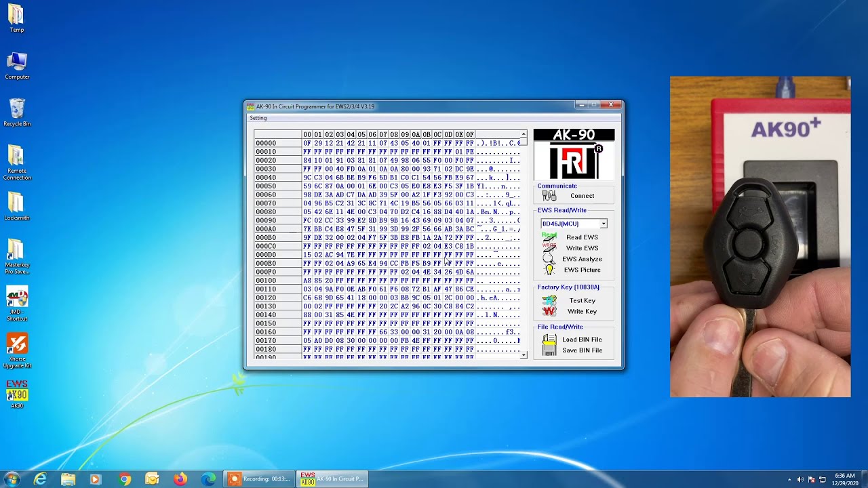Open the Remote Connection desktop folder
The height and width of the screenshot is (488, 868).
pos(17,163)
